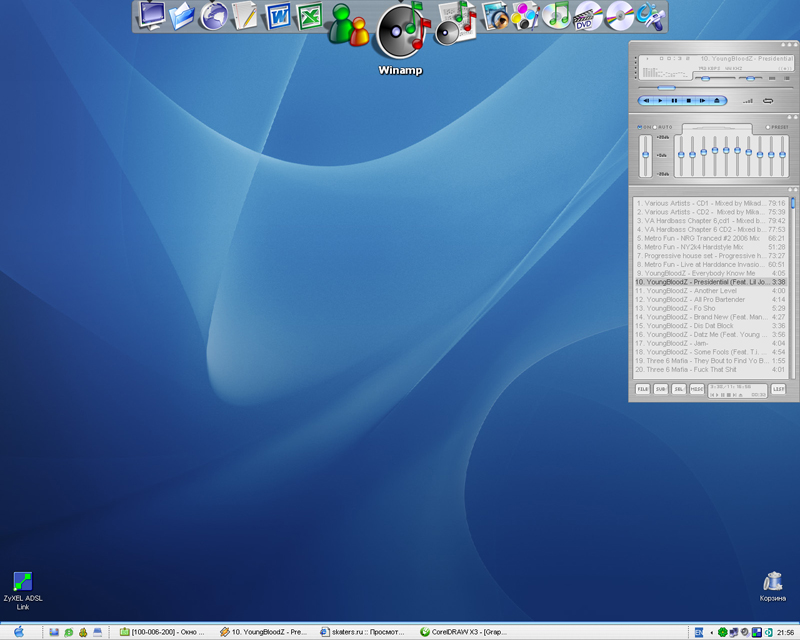Open ZyXEL ADSL Link desktop shortcut
Viewport: 800px width, 640px height.
pyautogui.click(x=22, y=582)
